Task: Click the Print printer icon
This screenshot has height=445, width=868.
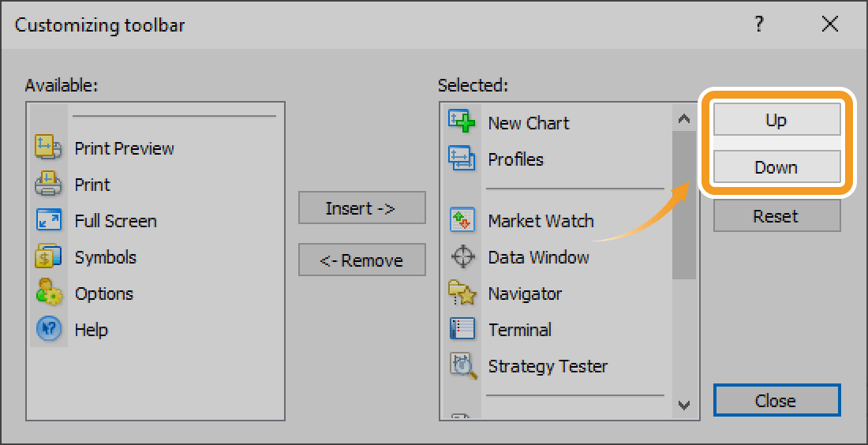Action: pos(48,185)
